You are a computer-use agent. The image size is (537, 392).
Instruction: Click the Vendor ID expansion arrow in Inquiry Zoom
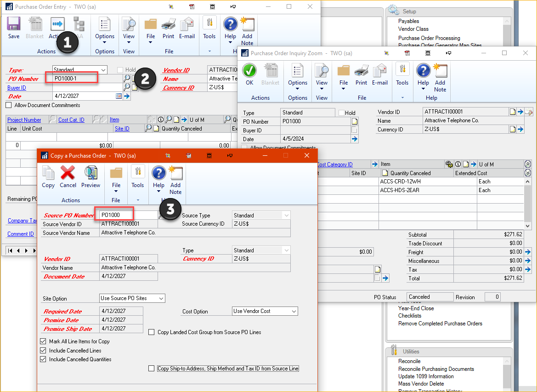520,112
